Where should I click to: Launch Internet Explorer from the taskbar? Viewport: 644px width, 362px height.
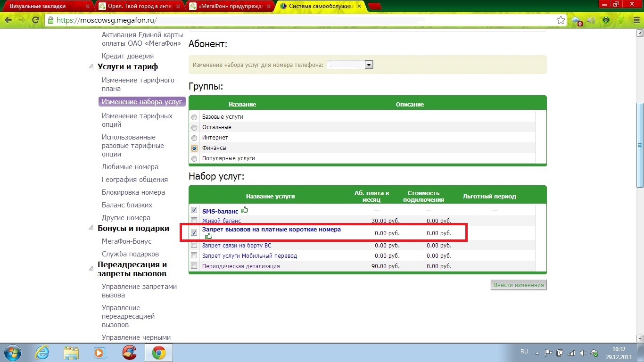pyautogui.click(x=42, y=353)
